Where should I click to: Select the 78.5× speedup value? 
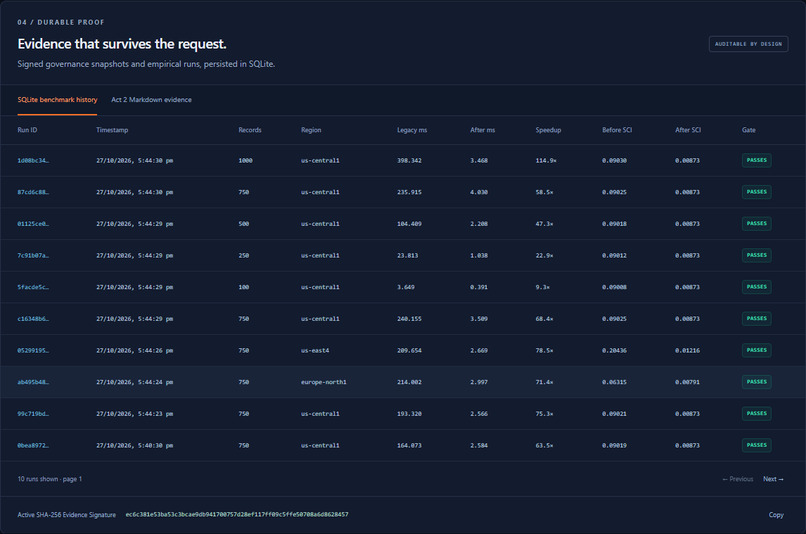click(x=544, y=351)
